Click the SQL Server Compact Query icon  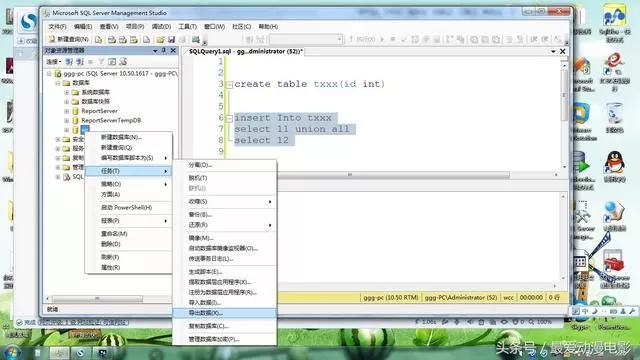click(146, 39)
